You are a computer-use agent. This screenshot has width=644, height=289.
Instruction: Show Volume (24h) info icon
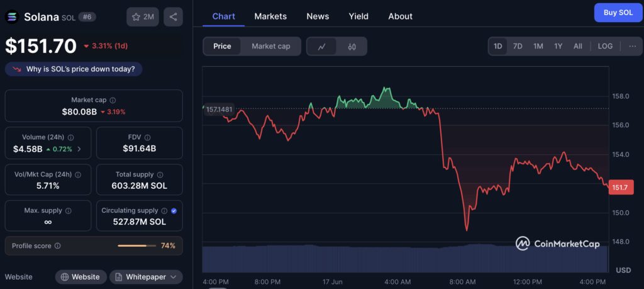70,137
